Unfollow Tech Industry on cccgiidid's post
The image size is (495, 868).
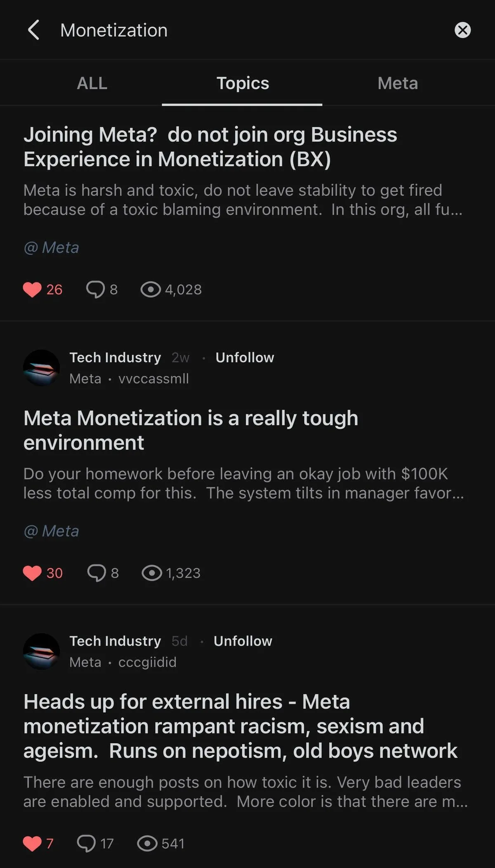[x=243, y=641]
